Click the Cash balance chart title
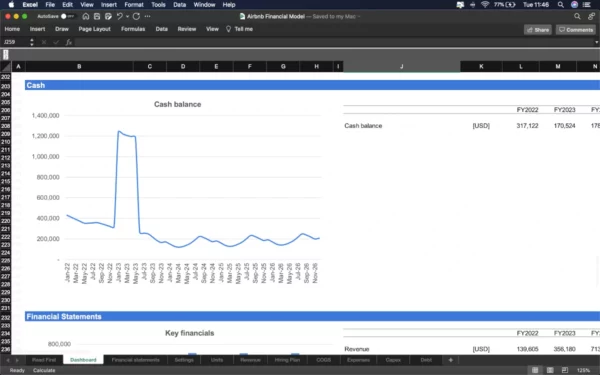This screenshot has width=600, height=375. [178, 104]
